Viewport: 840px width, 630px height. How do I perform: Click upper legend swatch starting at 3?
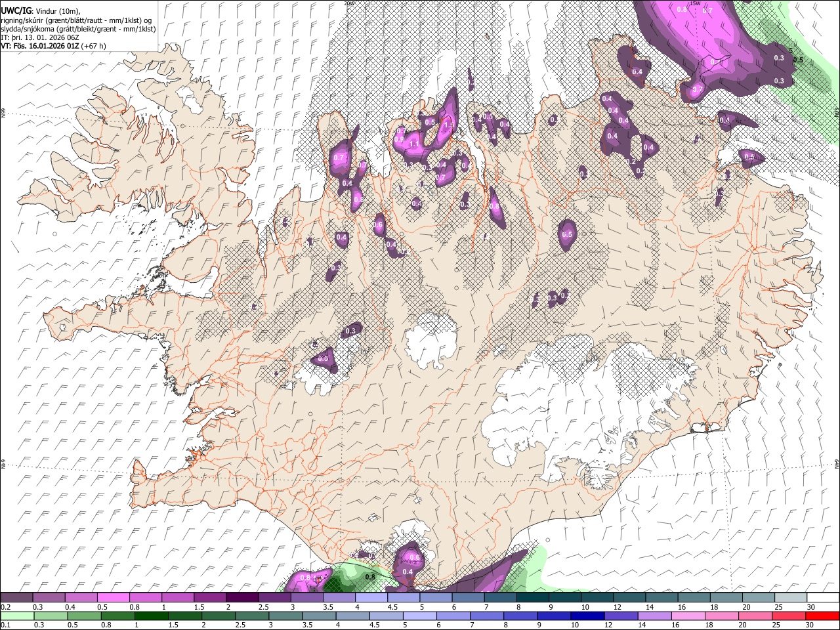point(306,597)
